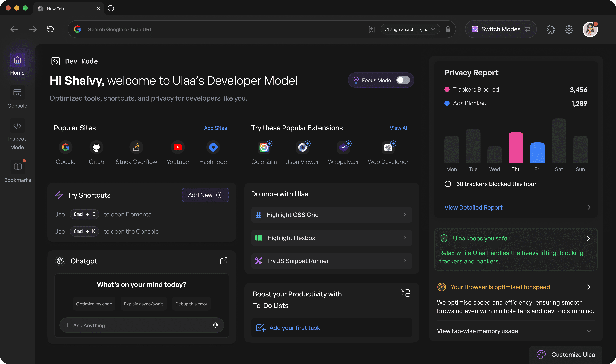Open the Stack Overflow site shortcut

136,147
